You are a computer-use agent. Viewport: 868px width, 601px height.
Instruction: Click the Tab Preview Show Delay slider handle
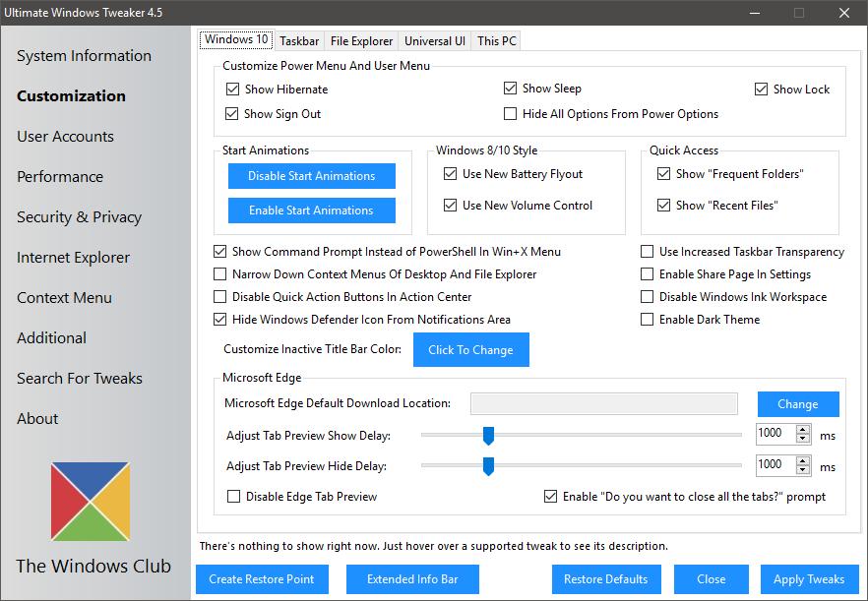[x=487, y=435]
